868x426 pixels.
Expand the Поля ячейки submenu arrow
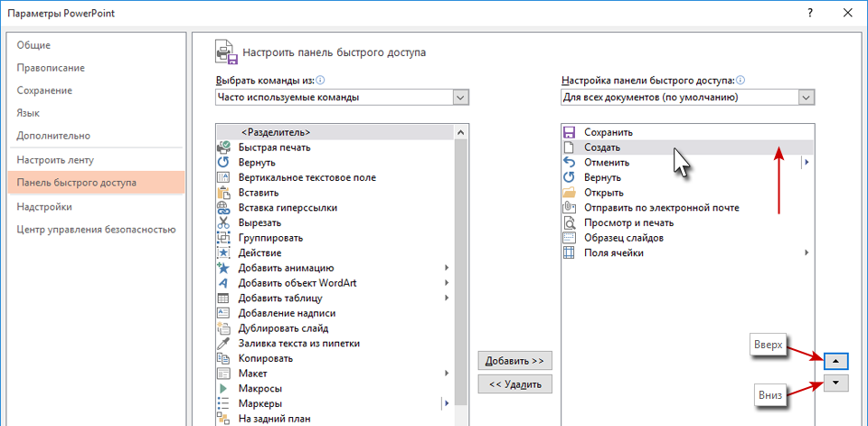point(807,252)
